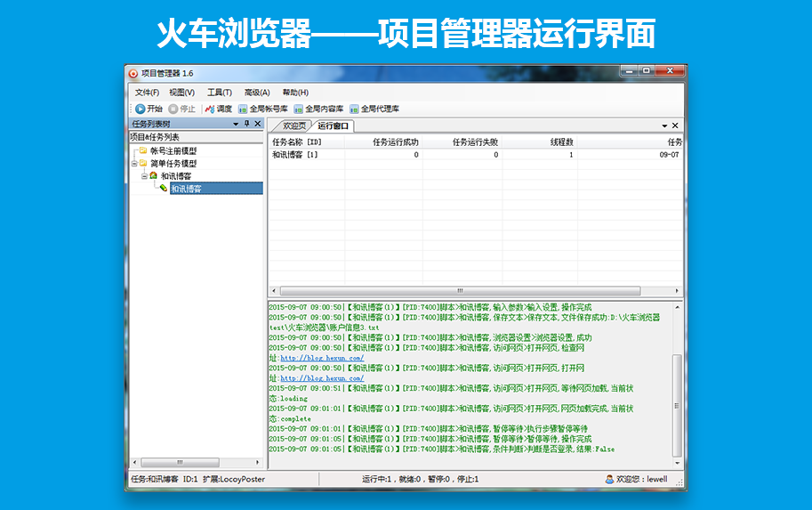The height and width of the screenshot is (510, 812).
Task: Open the 全局帐号库 account library
Action: pos(262,109)
